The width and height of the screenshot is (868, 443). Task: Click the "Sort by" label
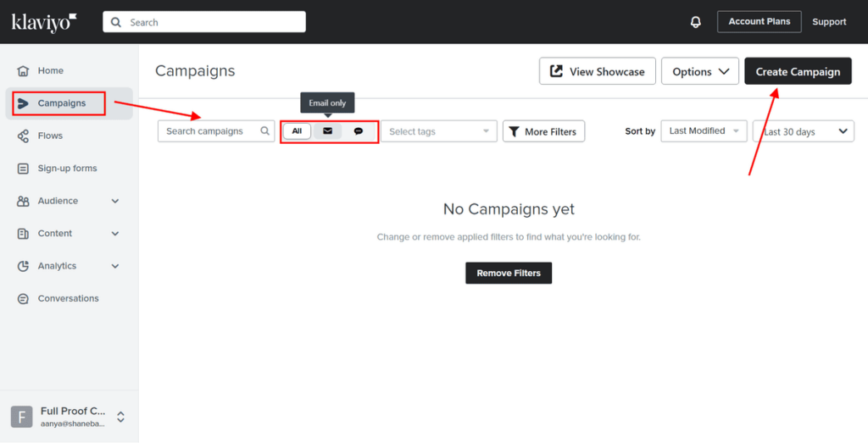(640, 131)
